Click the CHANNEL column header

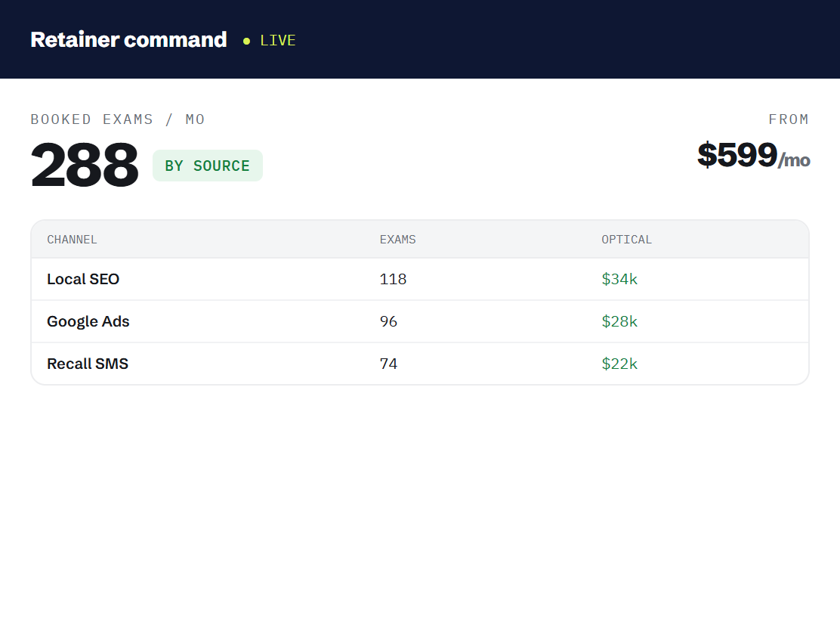click(72, 239)
